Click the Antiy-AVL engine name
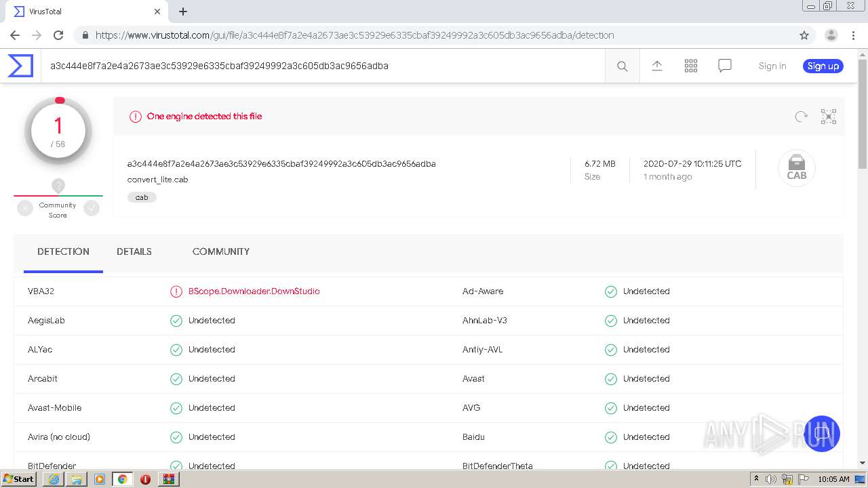The width and height of the screenshot is (868, 488). click(x=483, y=350)
